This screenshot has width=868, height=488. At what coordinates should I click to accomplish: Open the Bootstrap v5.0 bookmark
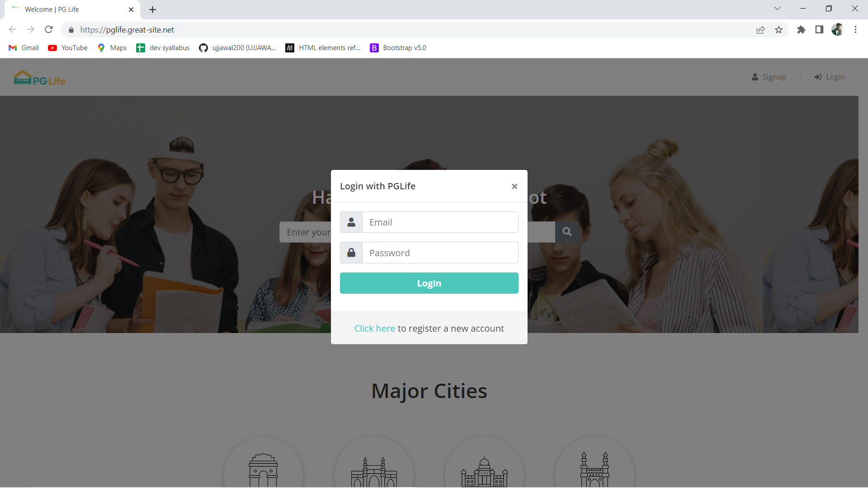(x=398, y=48)
